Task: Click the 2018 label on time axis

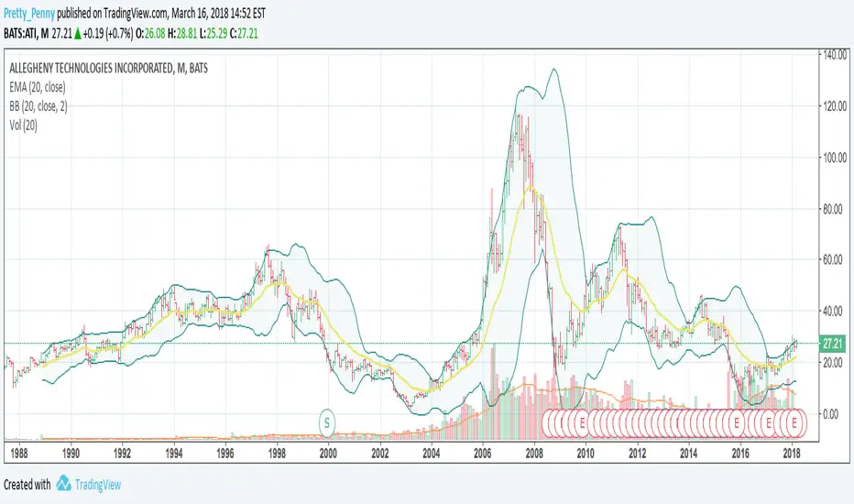Action: click(792, 454)
